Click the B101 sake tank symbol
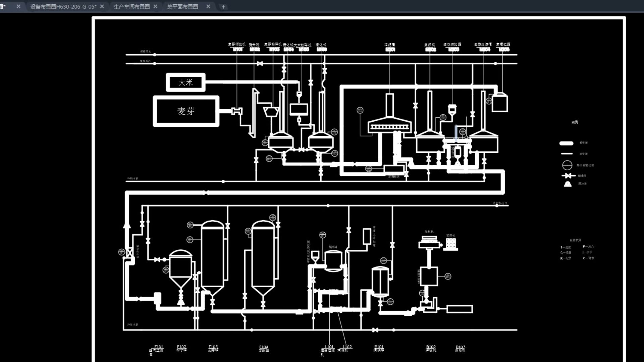This screenshot has height=362, width=644. tap(380, 282)
